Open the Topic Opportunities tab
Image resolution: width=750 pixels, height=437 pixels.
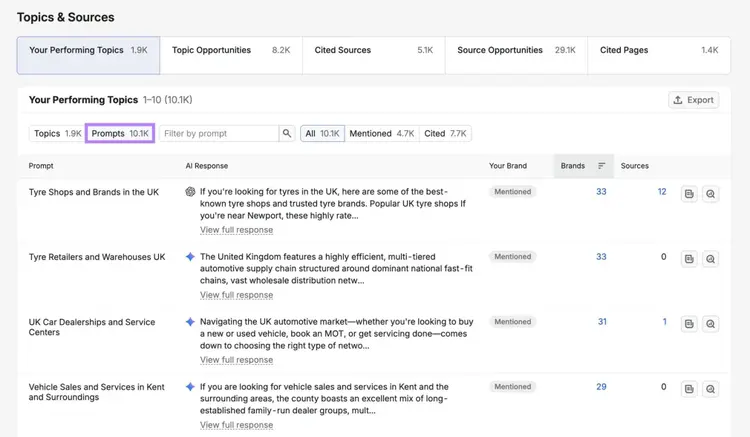(231, 55)
